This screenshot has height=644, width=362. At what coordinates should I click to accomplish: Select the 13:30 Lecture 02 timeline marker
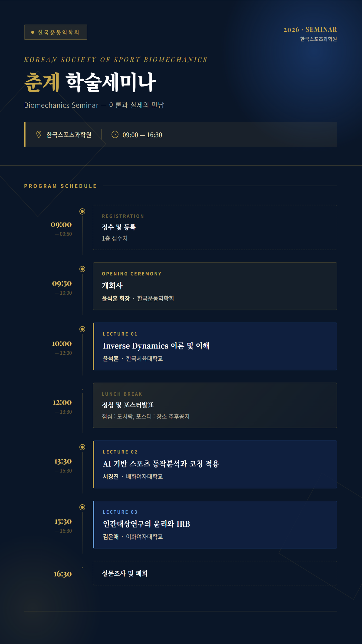[82, 447]
